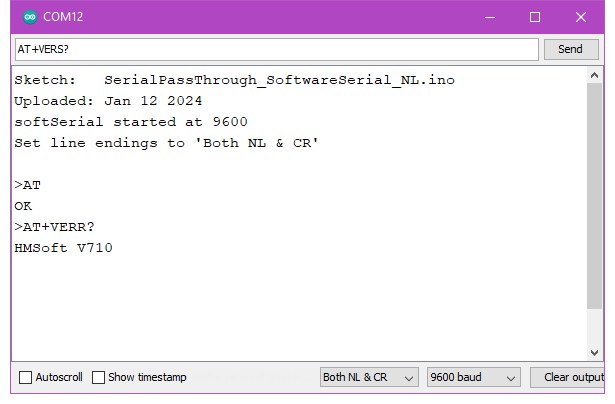615x404 pixels.
Task: Click the 'HMSoft V710' response line
Action: 63,247
